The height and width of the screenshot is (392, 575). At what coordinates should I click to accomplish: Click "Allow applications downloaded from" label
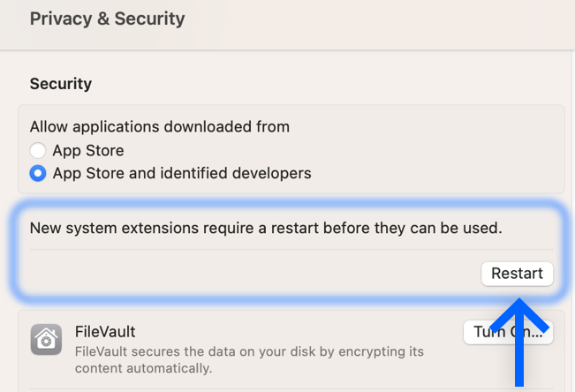(x=160, y=127)
